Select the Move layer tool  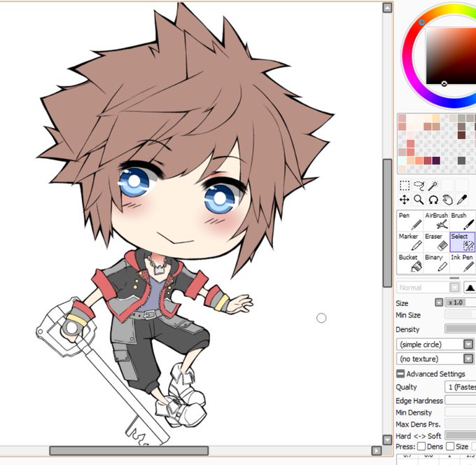(405, 200)
